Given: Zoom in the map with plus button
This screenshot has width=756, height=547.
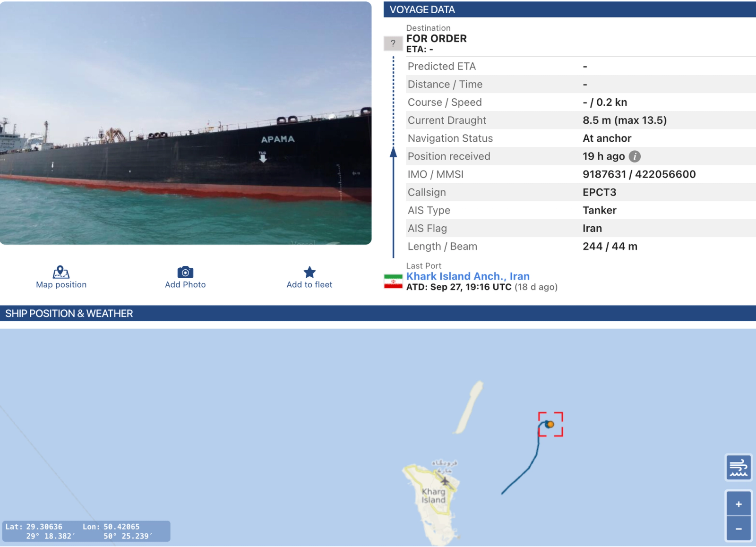Looking at the screenshot, I should [x=739, y=504].
